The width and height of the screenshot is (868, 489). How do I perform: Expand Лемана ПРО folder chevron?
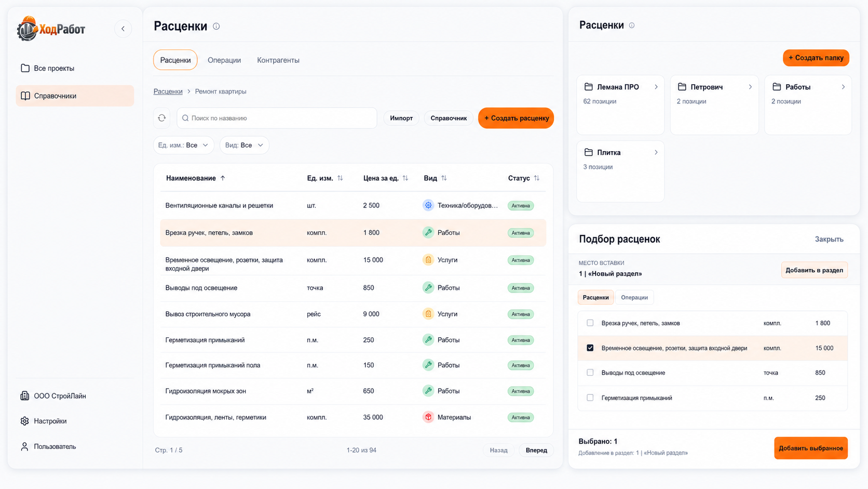click(656, 87)
